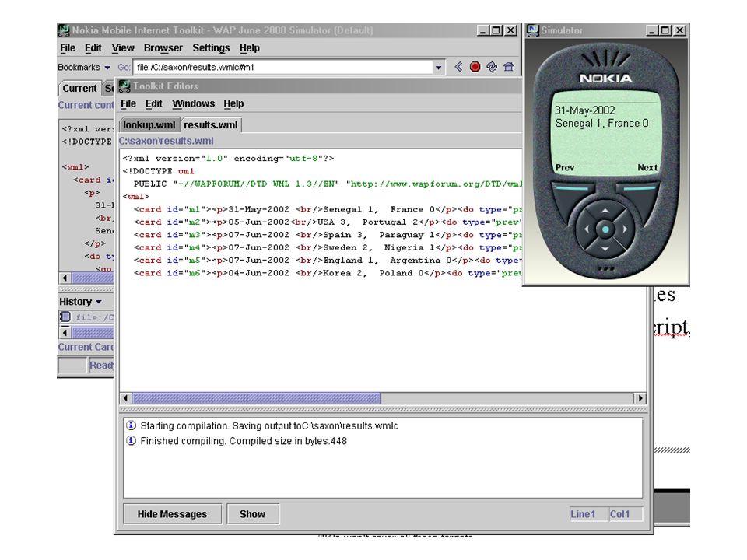Image resolution: width=747 pixels, height=560 pixels.
Task: Click the Simulator window title icon
Action: pyautogui.click(x=532, y=30)
